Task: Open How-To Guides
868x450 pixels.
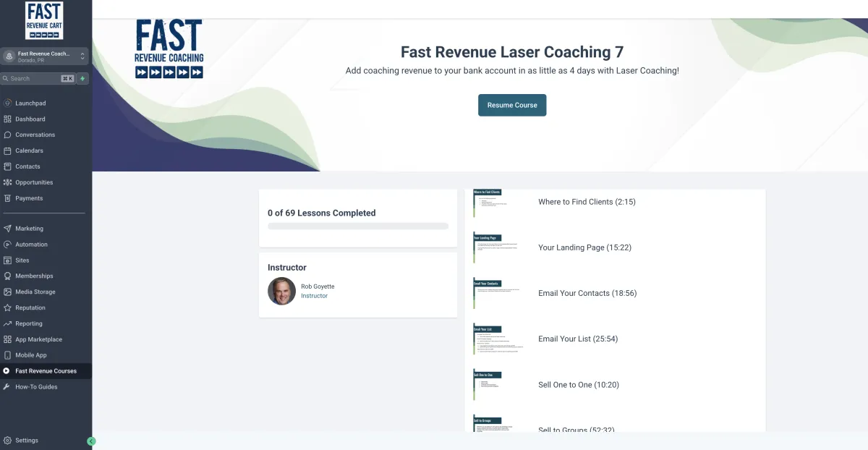Action: [46, 387]
